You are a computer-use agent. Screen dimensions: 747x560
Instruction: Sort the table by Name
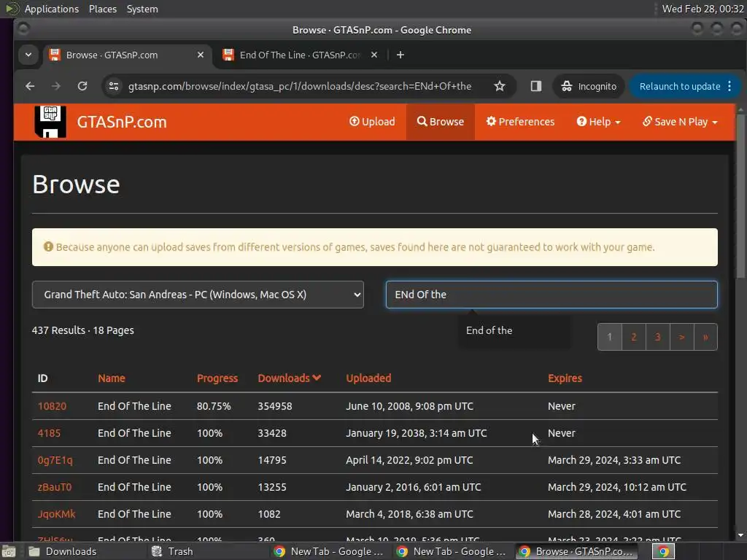pyautogui.click(x=112, y=378)
